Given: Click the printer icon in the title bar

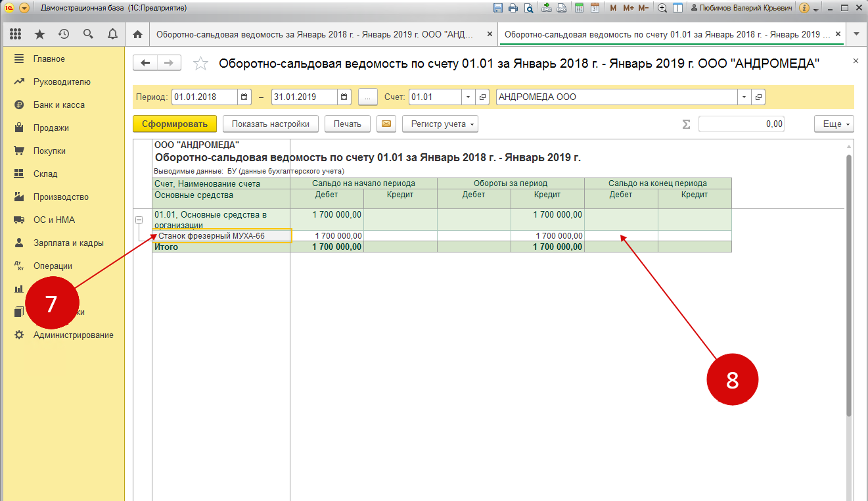Looking at the screenshot, I should click(x=513, y=9).
